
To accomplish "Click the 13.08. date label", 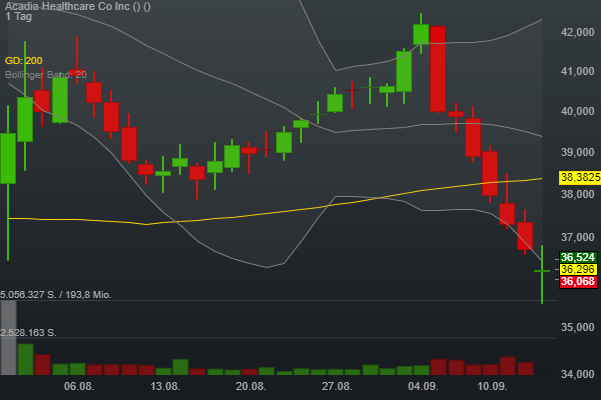I will pos(165,386).
